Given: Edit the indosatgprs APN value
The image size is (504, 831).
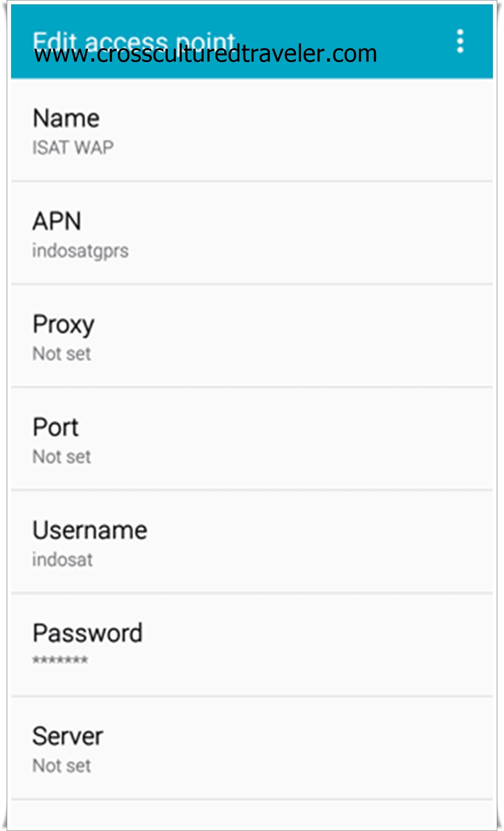Looking at the screenshot, I should click(80, 251).
